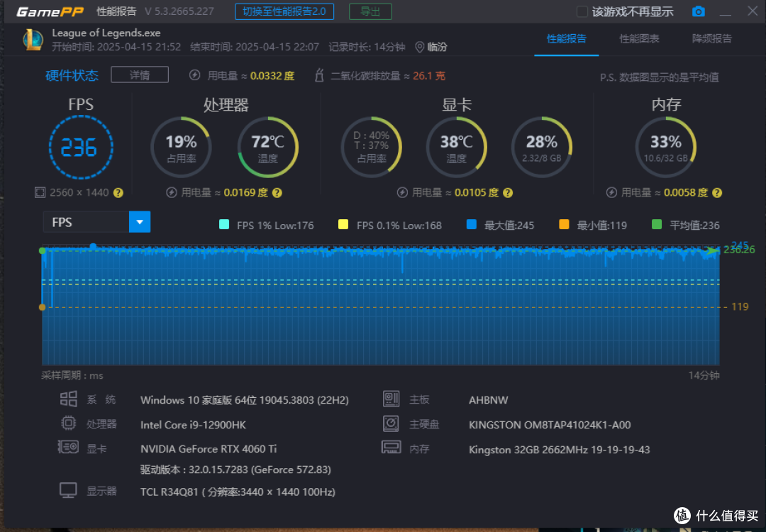766x532 pixels.
Task: Click the green 平均值 legend swatch
Action: tap(657, 224)
